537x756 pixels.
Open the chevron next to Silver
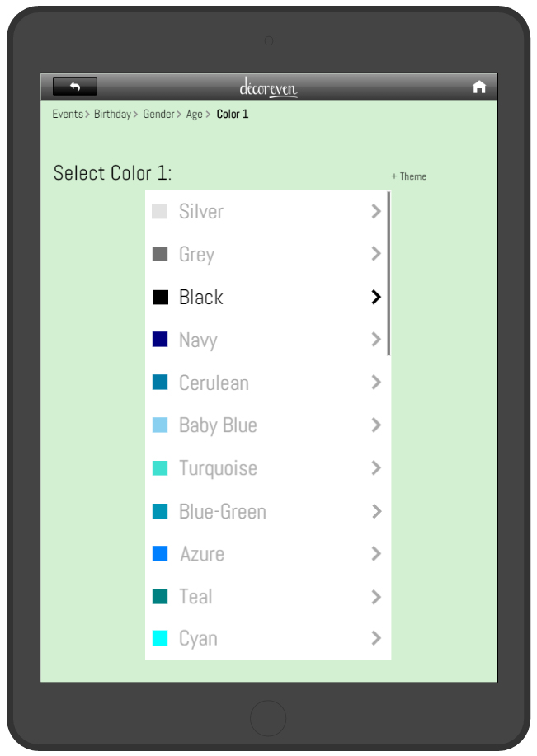376,211
